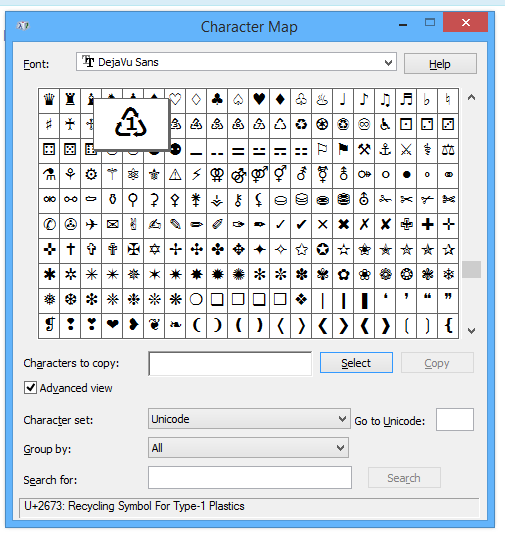Pick the scales of justice symbol
505x534 pixels.
(448, 150)
